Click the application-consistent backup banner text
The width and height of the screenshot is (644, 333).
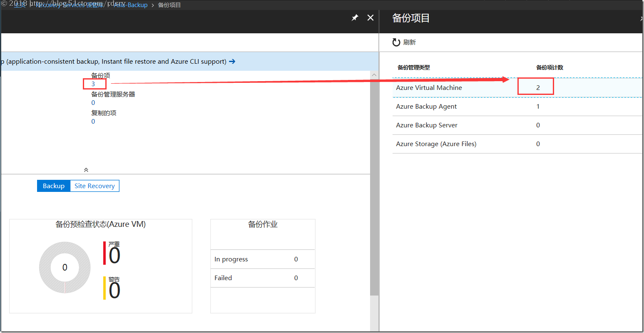(114, 61)
